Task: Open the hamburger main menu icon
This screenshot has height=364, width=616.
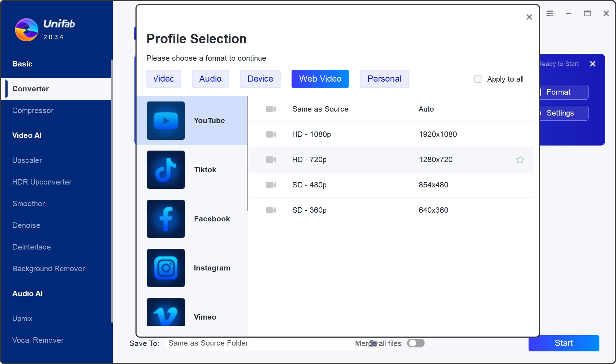Action: [550, 13]
